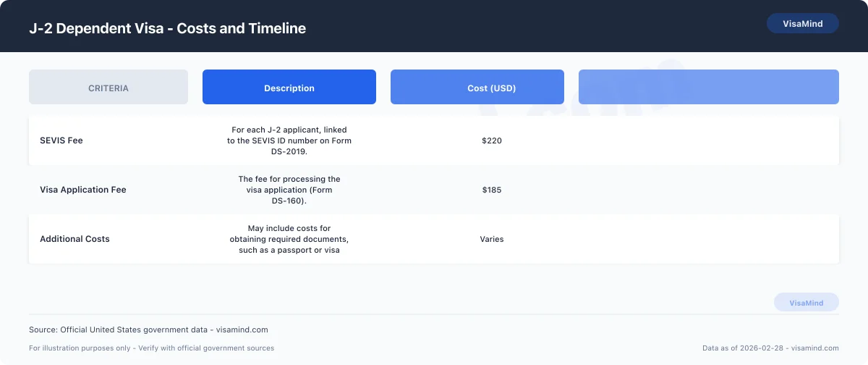The height and width of the screenshot is (365, 868).
Task: Open the visamind.com source line
Action: [148, 330]
